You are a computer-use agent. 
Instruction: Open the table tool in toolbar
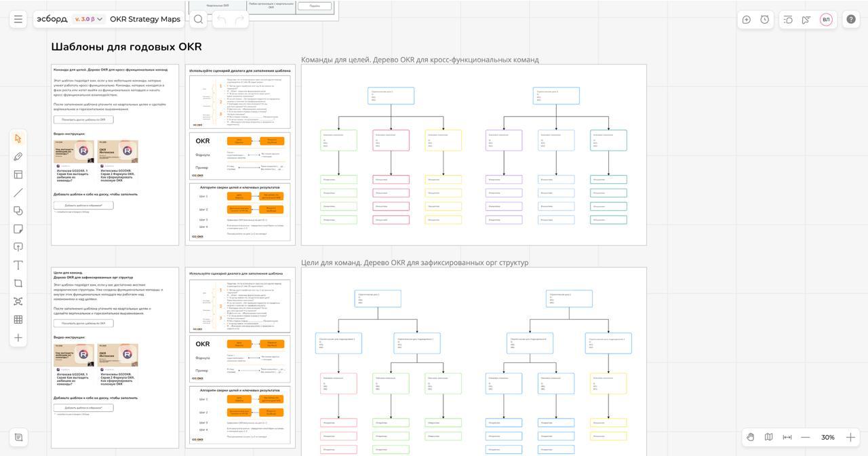pyautogui.click(x=18, y=320)
